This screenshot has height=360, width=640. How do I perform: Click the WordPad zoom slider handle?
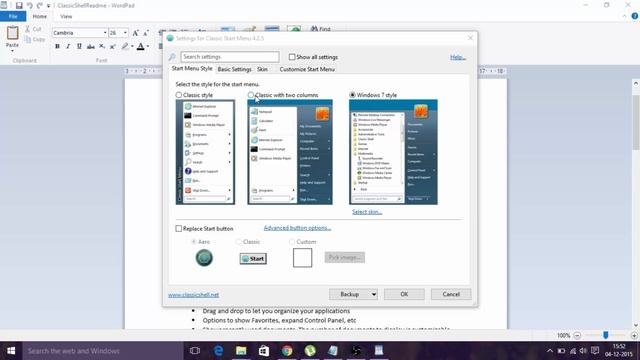606,335
